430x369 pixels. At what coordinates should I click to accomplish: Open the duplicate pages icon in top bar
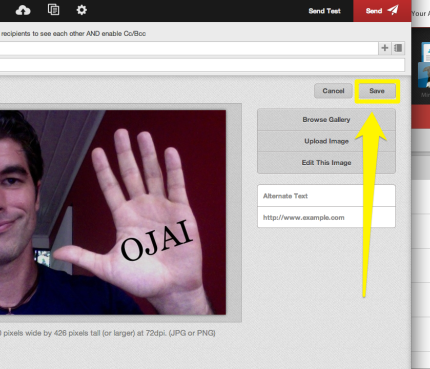[x=53, y=10]
